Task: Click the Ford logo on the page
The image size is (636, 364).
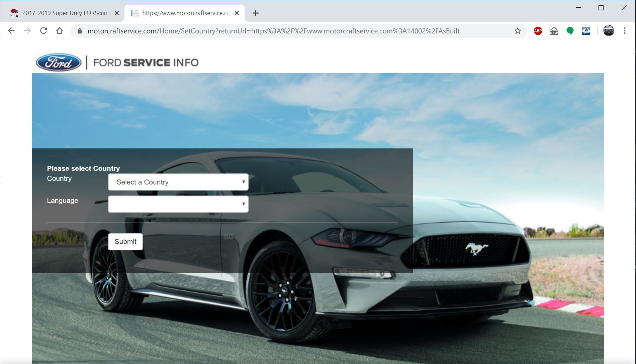Action: click(58, 62)
